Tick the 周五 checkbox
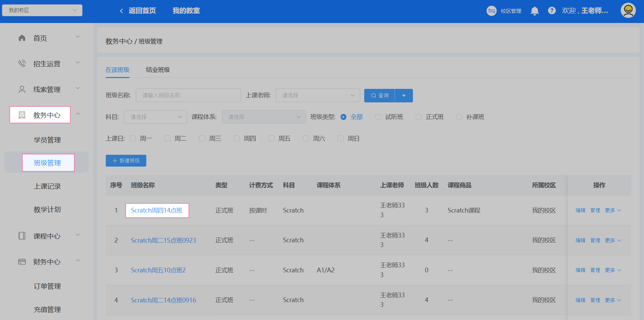Screen dimensions: 644x320 (271, 139)
